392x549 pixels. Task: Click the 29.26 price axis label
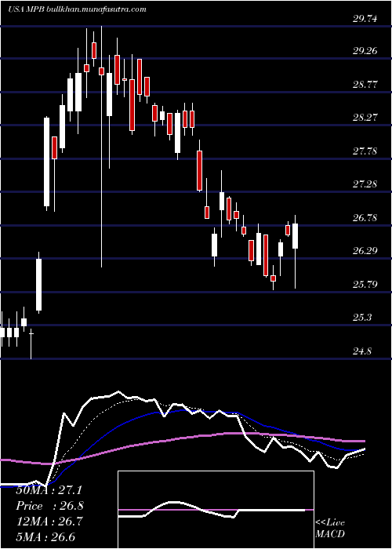[365, 51]
